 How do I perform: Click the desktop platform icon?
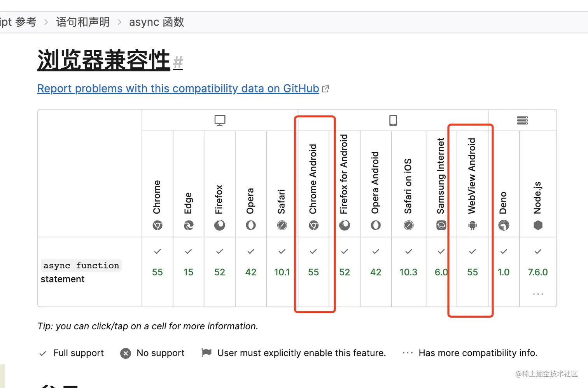[x=220, y=120]
